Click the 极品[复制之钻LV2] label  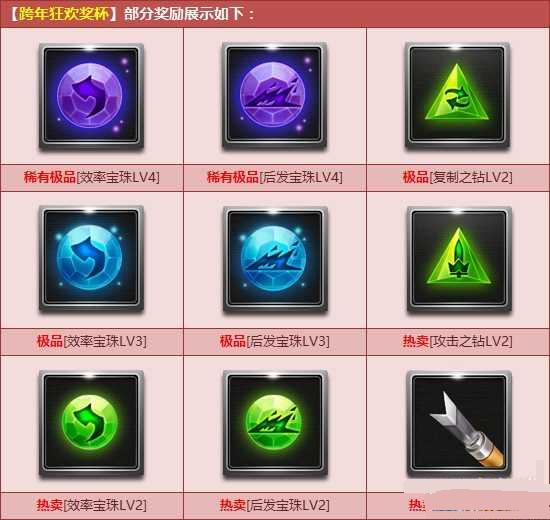click(x=457, y=177)
